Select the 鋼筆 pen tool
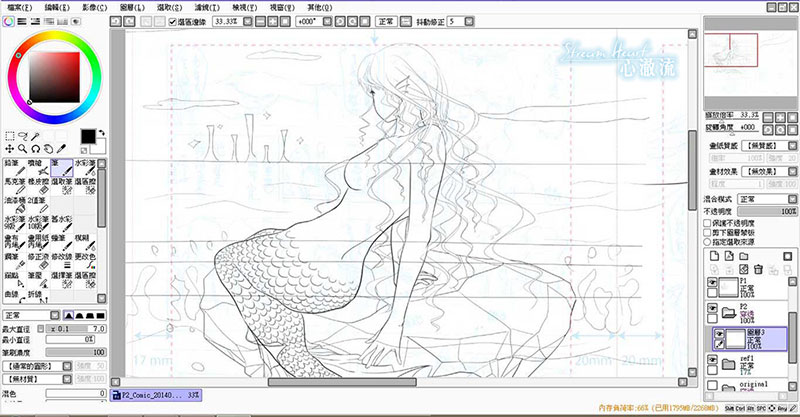The width and height of the screenshot is (800, 417). 14,261
